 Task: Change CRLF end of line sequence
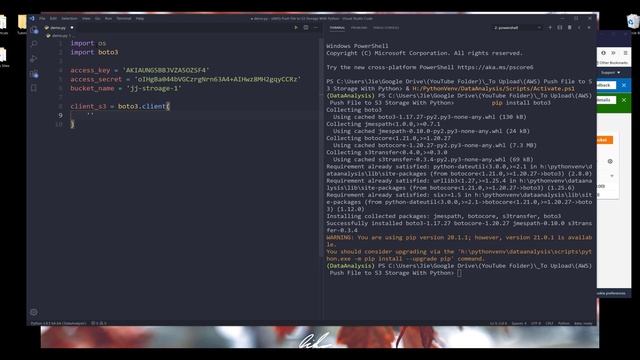coord(549,323)
